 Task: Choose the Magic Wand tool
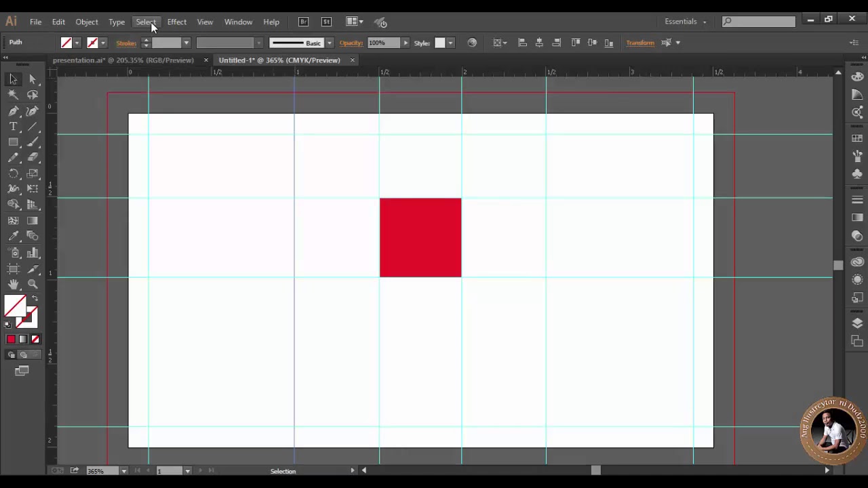[13, 95]
